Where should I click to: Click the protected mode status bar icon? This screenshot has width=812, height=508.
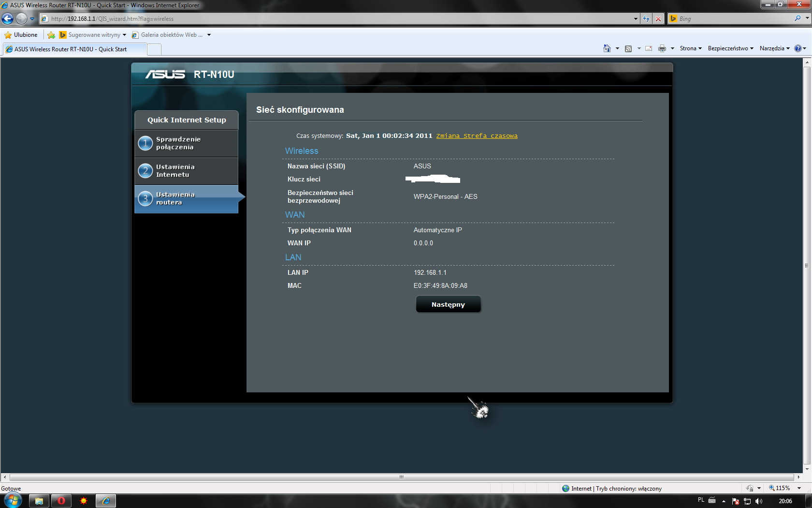pos(750,488)
